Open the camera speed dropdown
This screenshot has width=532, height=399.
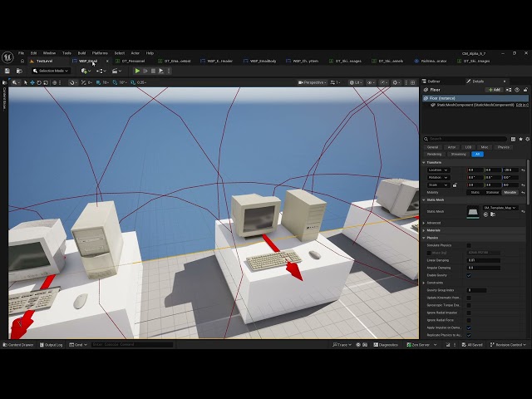[x=335, y=82]
